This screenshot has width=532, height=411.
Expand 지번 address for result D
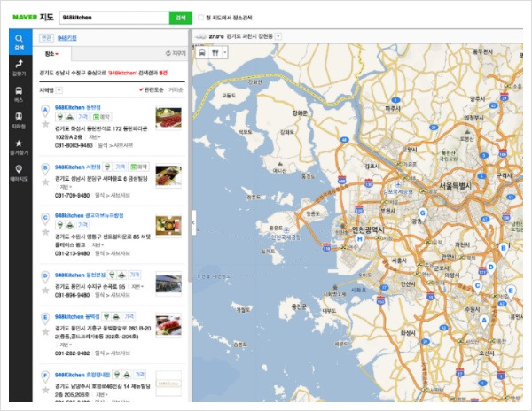[x=137, y=287]
